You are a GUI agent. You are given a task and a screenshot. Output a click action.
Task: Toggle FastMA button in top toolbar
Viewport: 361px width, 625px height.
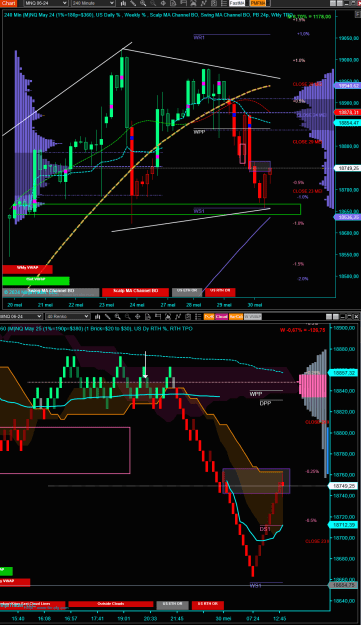click(x=237, y=3)
